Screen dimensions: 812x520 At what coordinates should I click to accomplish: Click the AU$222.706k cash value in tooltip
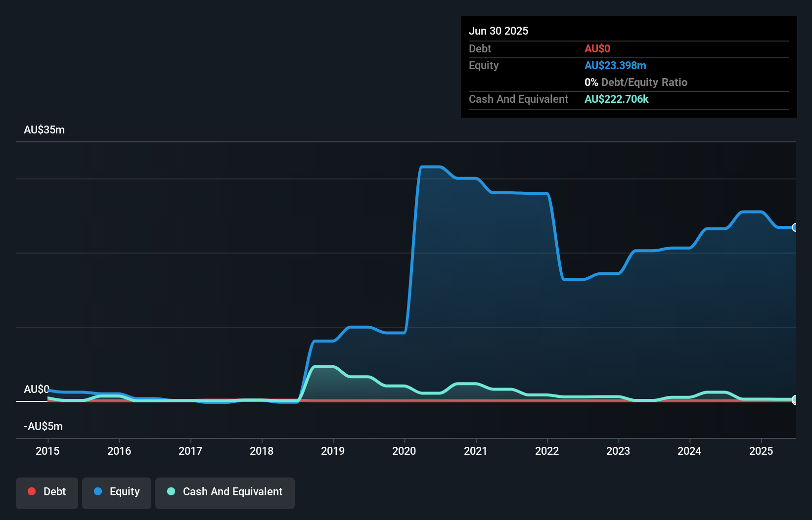pos(616,99)
